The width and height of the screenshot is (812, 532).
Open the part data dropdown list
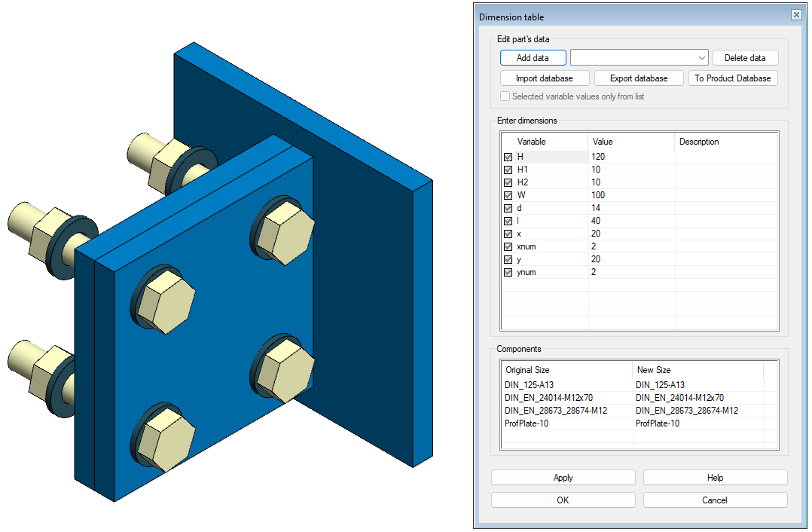pyautogui.click(x=701, y=58)
